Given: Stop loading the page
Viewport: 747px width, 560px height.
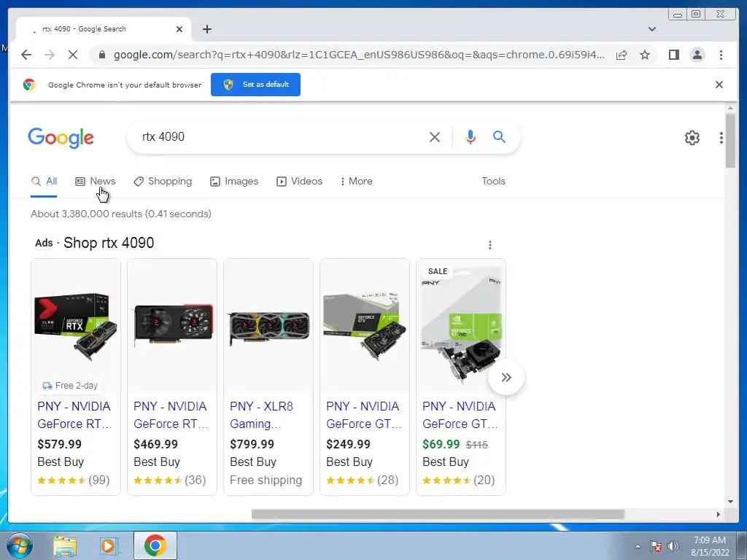Looking at the screenshot, I should (x=72, y=55).
